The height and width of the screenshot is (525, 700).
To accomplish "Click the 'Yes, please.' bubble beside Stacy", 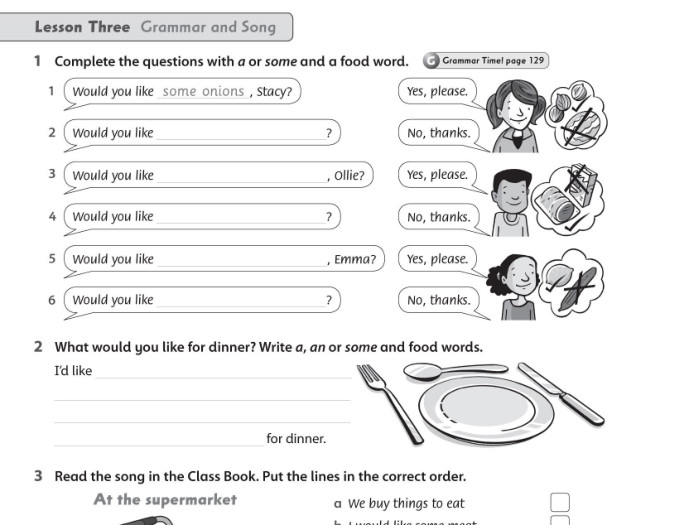I will click(437, 91).
